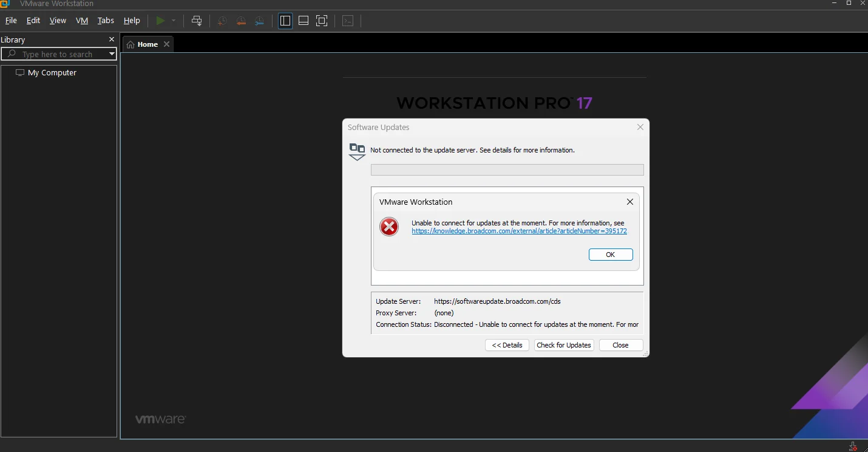Viewport: 868px width, 452px height.
Task: Power on the virtual machine with the green play icon
Action: tap(160, 20)
